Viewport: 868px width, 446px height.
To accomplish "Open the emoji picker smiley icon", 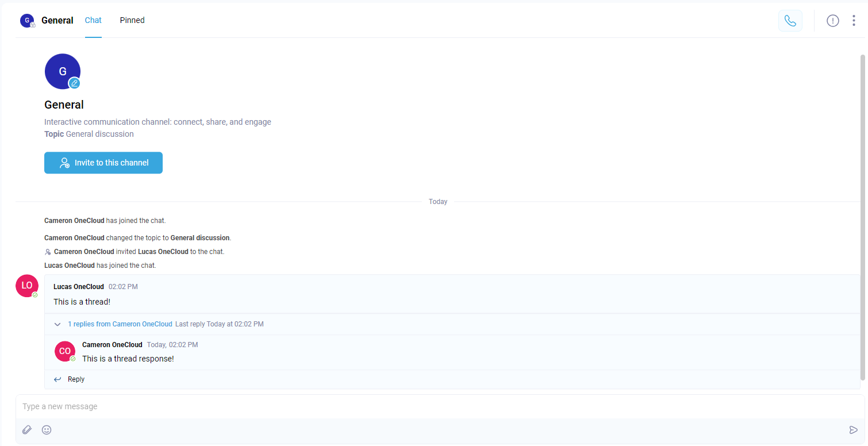I will click(47, 430).
